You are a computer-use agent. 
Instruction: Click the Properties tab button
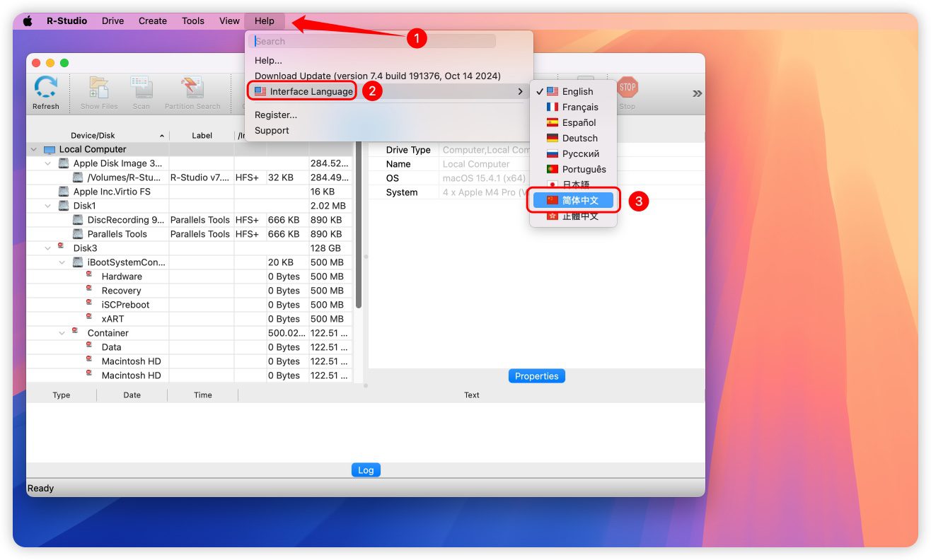pyautogui.click(x=536, y=376)
